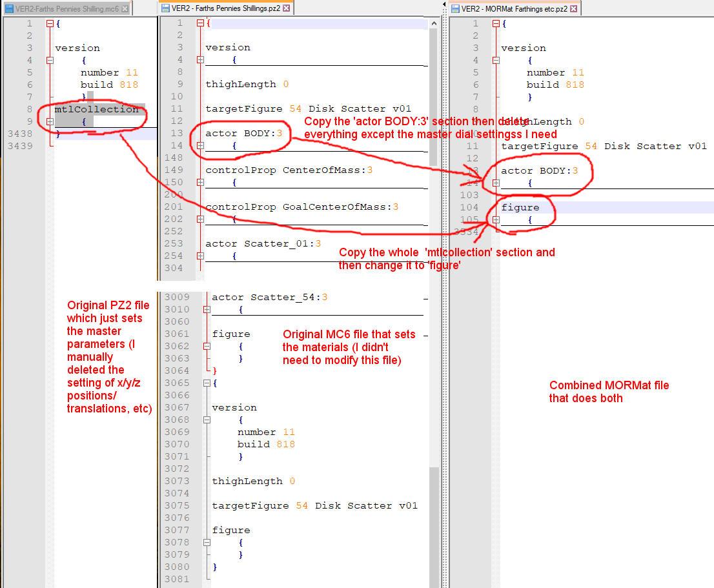Viewport: 714px width, 588px height.
Task: Click 'actor BODY:3' in MORMat pane
Action: click(540, 171)
